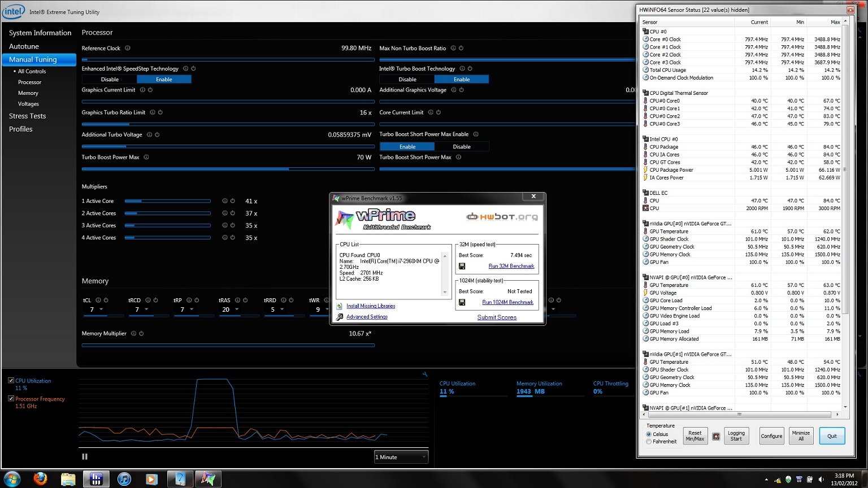
Task: Enable Intel Turbo Boost Technology
Action: (462, 79)
